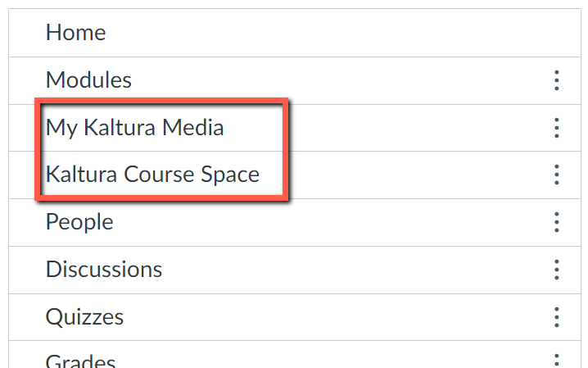Click the Kaltura Course Space three-dot icon
Screen dimensions: 588x368
coord(556,175)
